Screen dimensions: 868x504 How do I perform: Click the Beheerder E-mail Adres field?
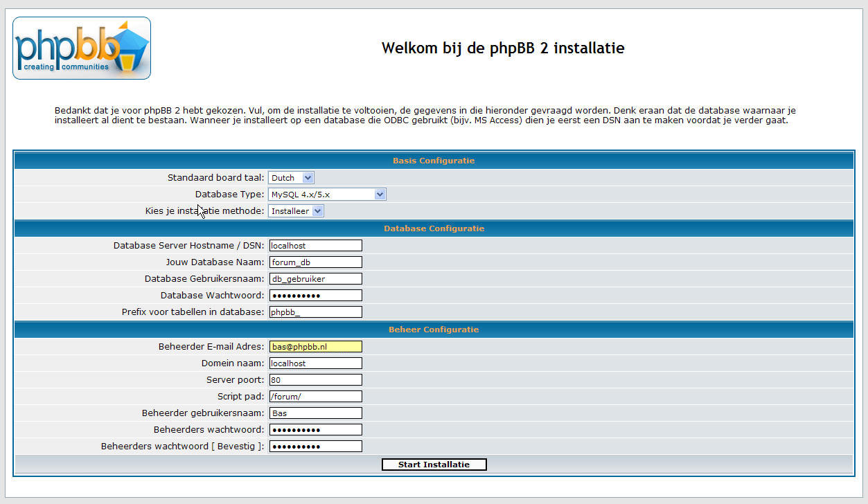click(x=315, y=347)
